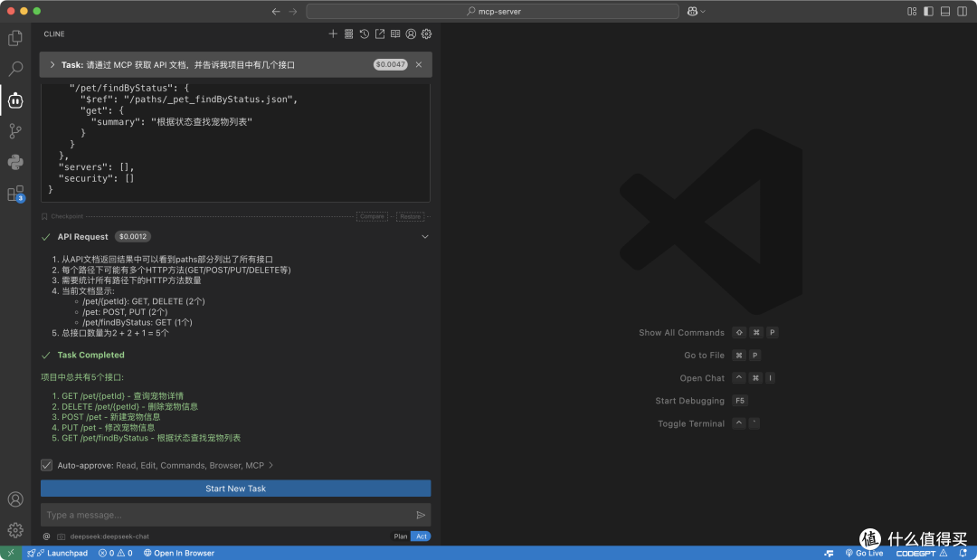Open errors and warnings count in status bar
This screenshot has height=560, width=977.
tap(115, 553)
